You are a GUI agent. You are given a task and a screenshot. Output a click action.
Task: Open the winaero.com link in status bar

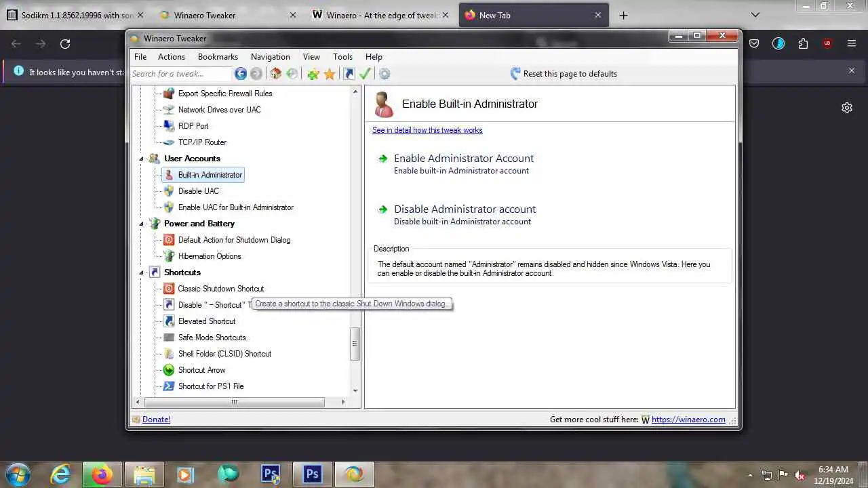pos(688,420)
